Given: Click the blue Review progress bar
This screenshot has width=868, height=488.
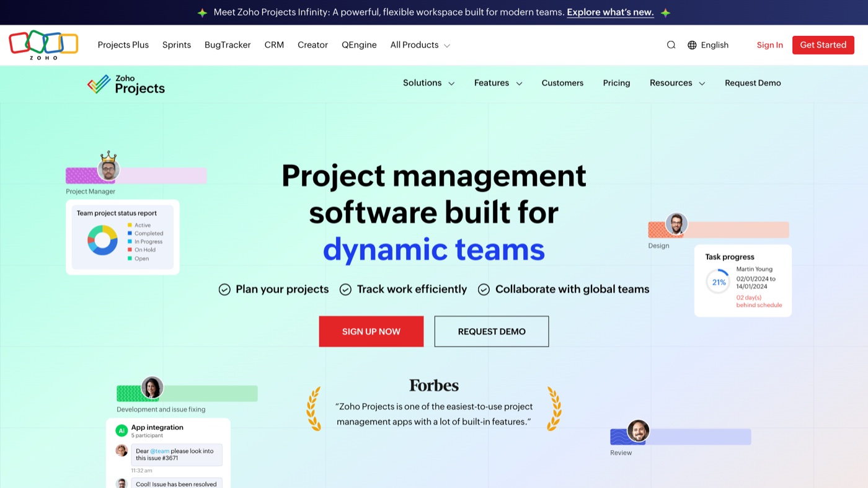Looking at the screenshot, I should 681,437.
